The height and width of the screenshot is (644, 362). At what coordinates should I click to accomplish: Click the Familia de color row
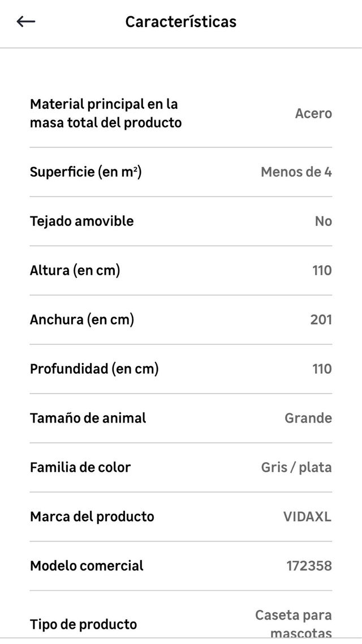pos(80,467)
